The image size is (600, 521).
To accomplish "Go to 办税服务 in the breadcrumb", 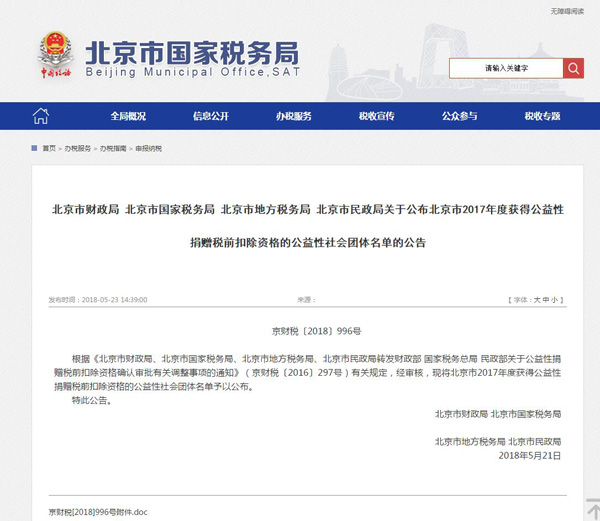I will pyautogui.click(x=78, y=148).
